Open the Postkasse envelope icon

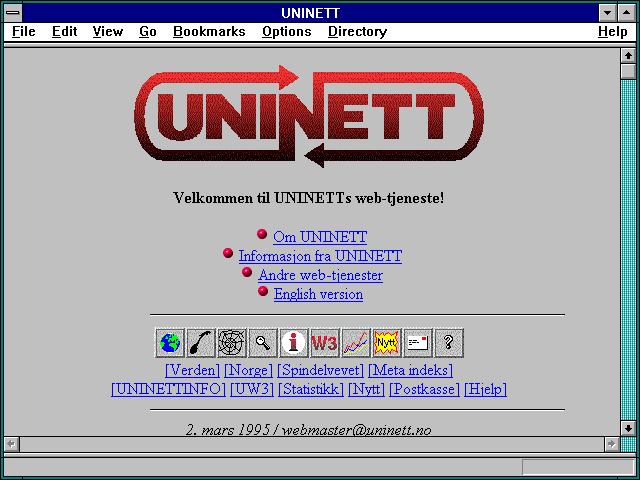[418, 342]
